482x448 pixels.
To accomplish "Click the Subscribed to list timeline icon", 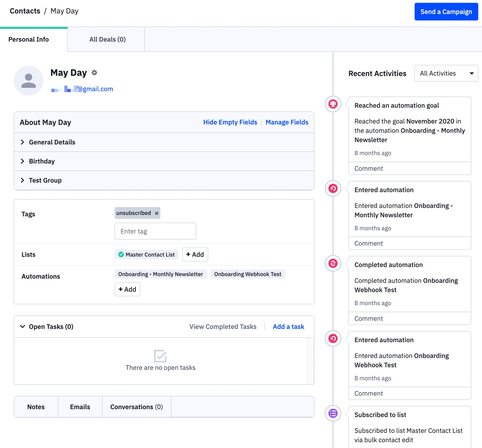I will 333,413.
